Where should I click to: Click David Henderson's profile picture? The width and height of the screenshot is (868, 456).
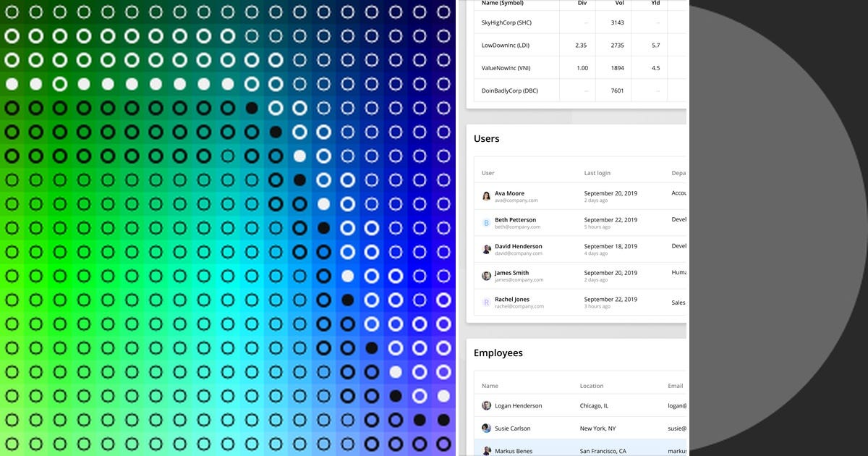pos(486,249)
